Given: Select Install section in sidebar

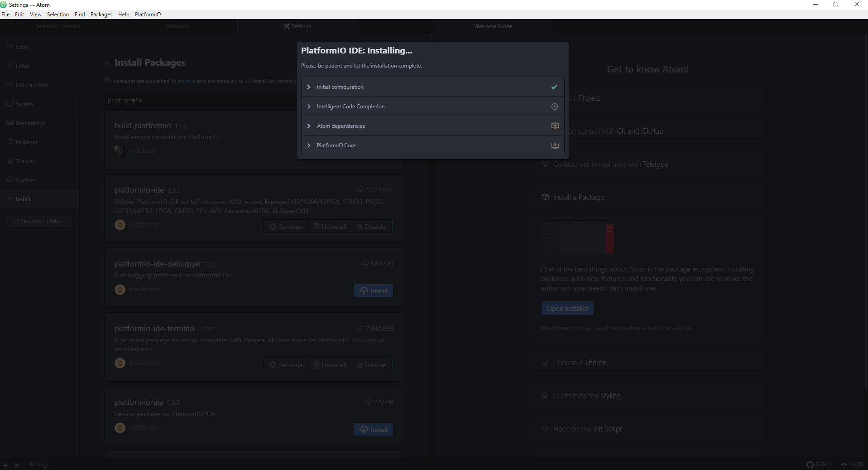Looking at the screenshot, I should coord(39,199).
